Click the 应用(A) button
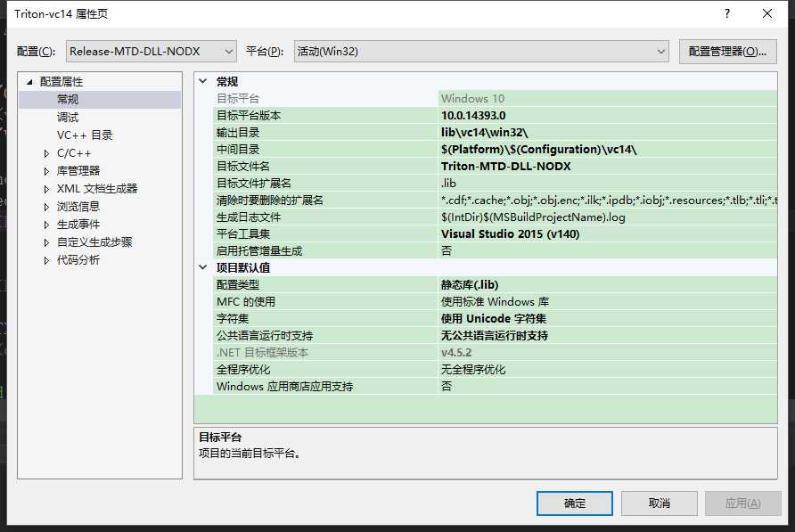795x532 pixels. click(x=742, y=503)
